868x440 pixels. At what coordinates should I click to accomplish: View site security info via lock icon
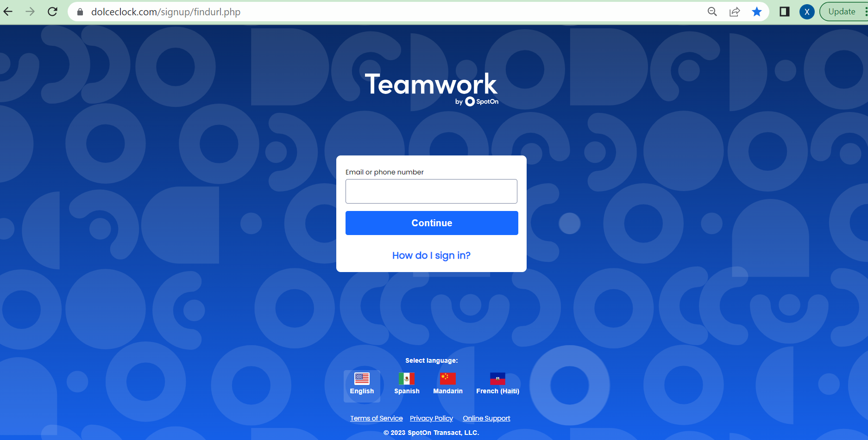80,12
